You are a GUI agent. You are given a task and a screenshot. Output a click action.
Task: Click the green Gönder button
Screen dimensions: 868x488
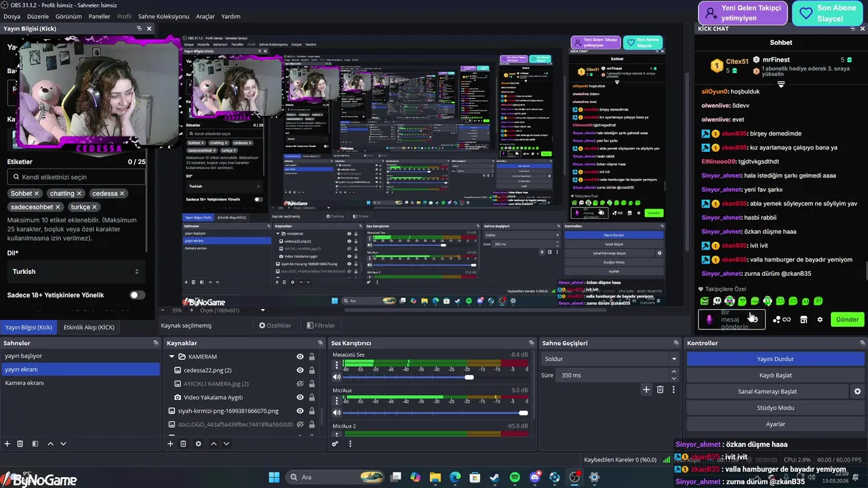coord(847,319)
